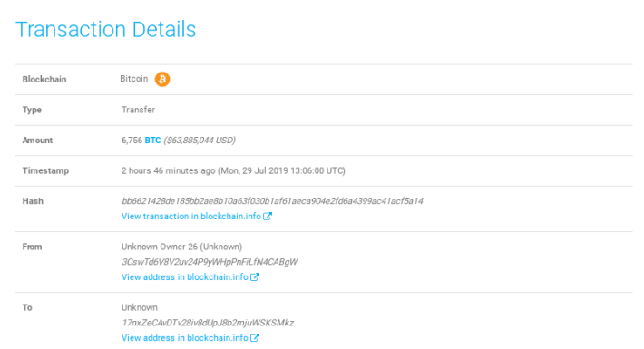This screenshot has height=349, width=644.
Task: Click the Bitcoin blockchain name text
Action: [x=134, y=79]
